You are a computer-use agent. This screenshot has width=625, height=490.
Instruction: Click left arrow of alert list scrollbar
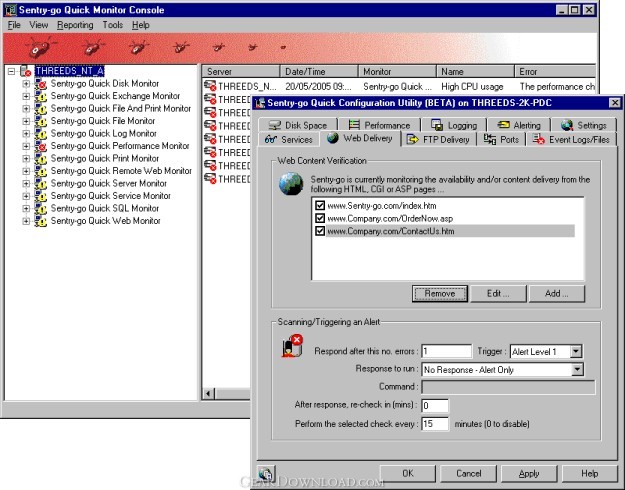[x=208, y=394]
